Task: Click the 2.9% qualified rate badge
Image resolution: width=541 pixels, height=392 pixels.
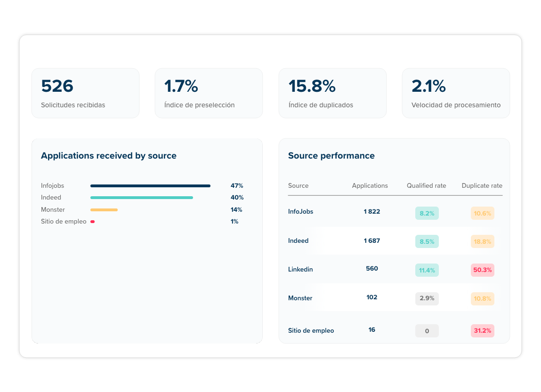Action: coord(427,298)
